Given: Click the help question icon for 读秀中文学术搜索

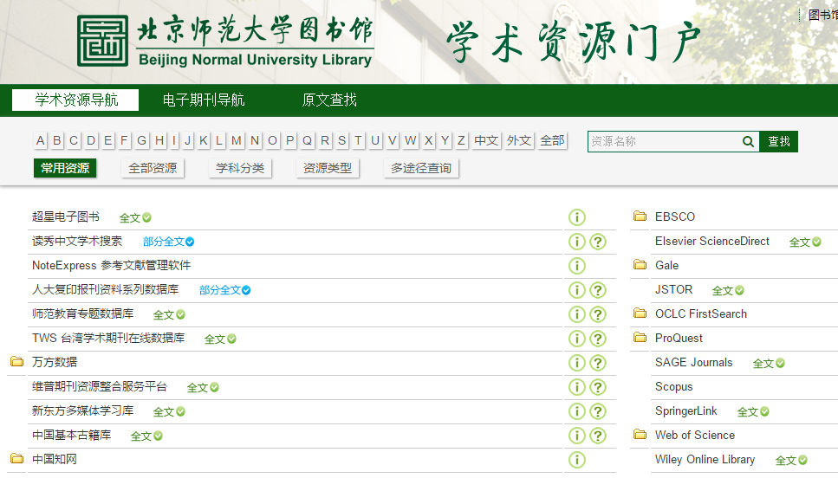Looking at the screenshot, I should pos(598,242).
